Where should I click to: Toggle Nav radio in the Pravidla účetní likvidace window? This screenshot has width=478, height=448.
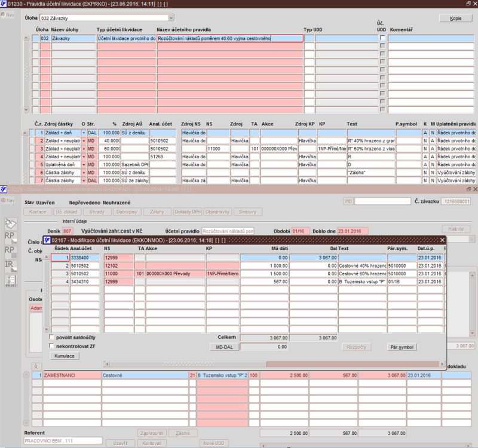coord(3,14)
